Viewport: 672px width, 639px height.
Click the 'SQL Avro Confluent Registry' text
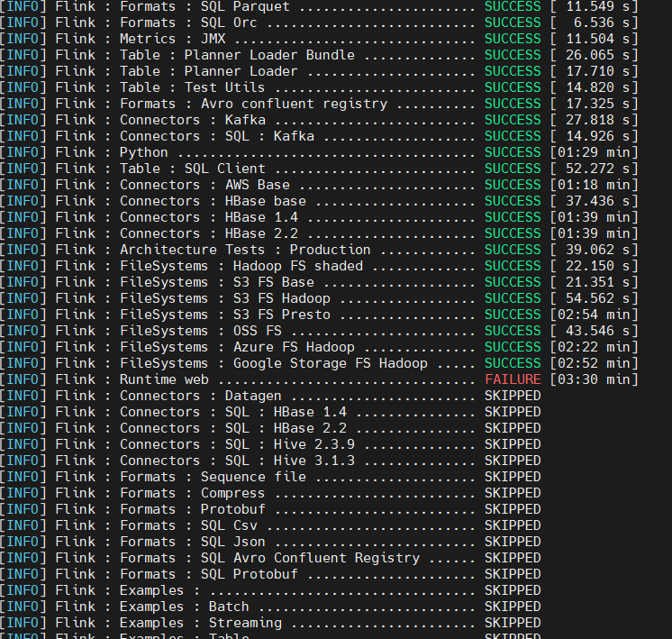click(310, 558)
